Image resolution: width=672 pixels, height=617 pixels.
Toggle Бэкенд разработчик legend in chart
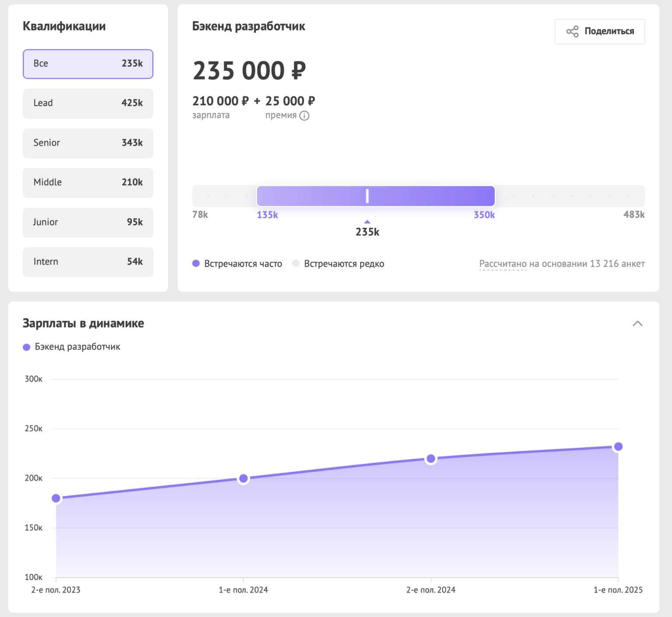coord(71,347)
